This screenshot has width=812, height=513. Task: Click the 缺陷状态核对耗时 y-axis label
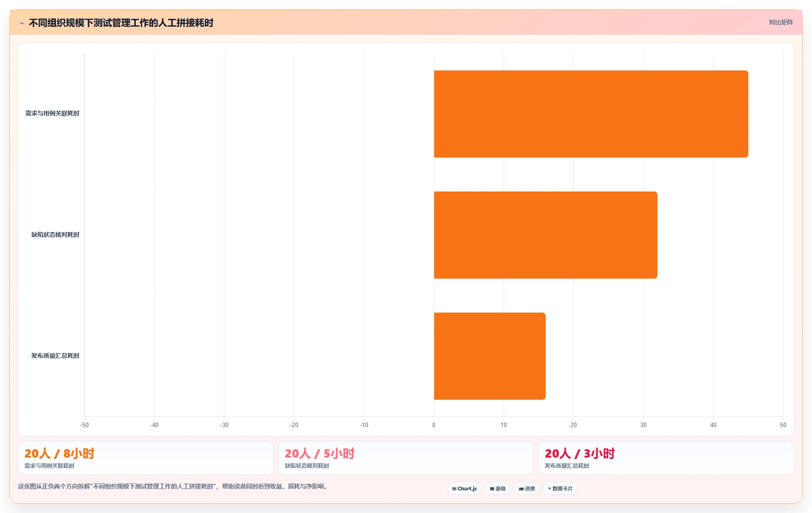pos(55,235)
